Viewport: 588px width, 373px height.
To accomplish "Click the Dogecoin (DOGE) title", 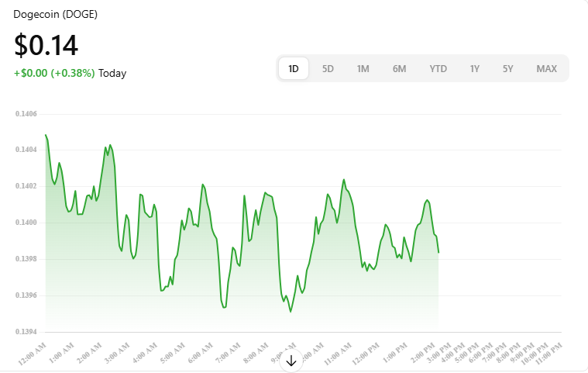I will coord(56,14).
